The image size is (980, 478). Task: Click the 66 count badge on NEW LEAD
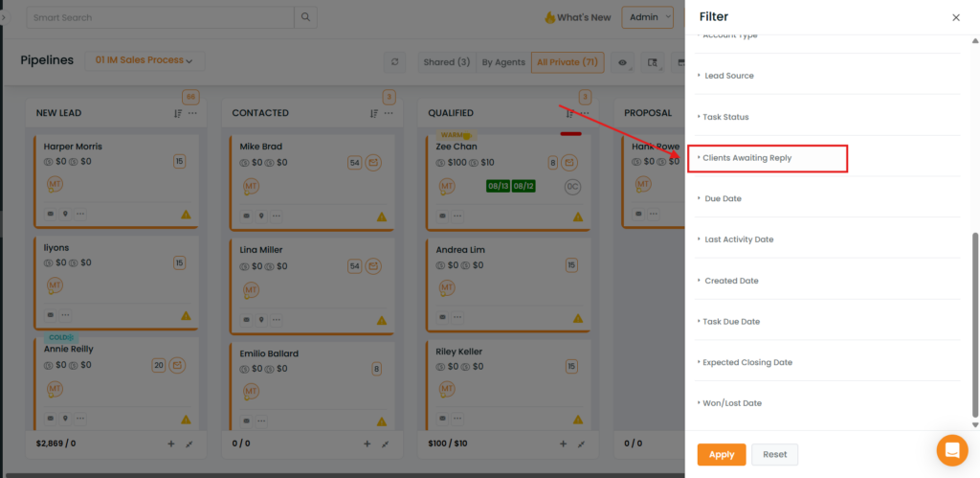coord(190,97)
